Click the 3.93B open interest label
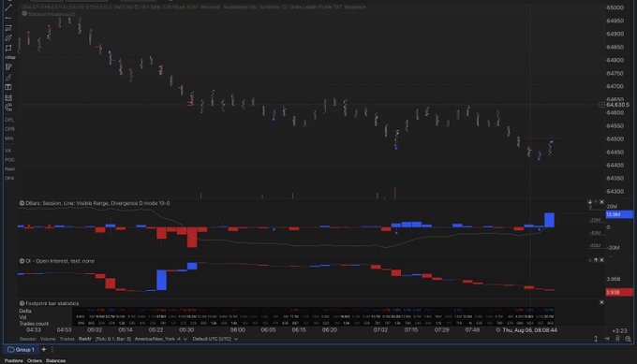 (619, 292)
